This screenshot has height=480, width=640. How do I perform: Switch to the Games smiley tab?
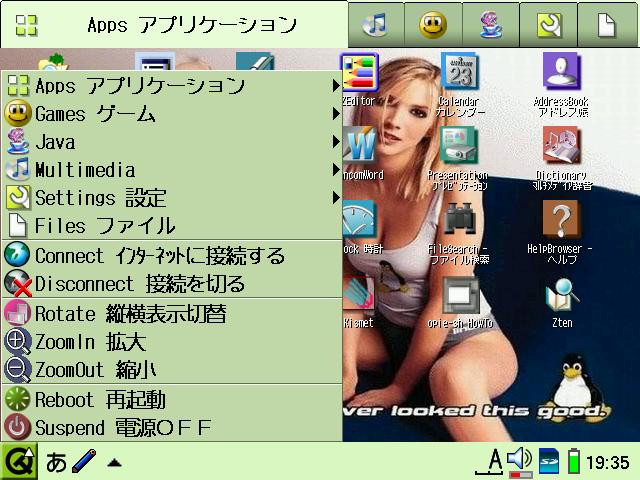433,25
